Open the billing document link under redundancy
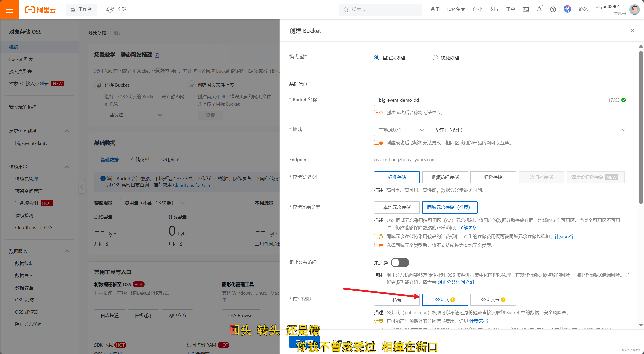 click(x=564, y=237)
